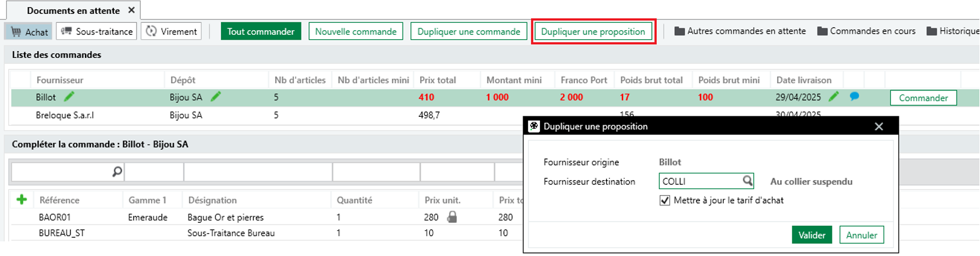Select the Billot supplier cell
The image size is (980, 256).
click(x=46, y=97)
